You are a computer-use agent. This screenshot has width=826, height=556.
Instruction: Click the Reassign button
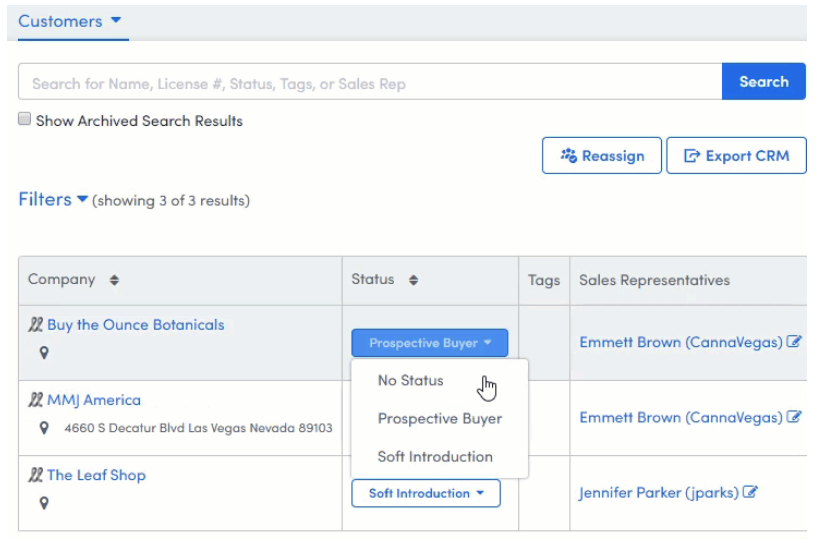click(602, 155)
